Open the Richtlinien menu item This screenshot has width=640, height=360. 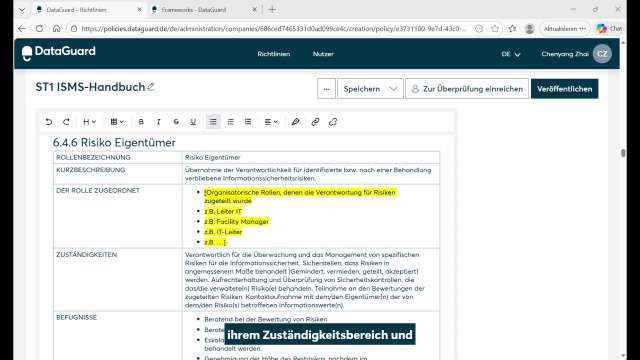click(x=273, y=54)
